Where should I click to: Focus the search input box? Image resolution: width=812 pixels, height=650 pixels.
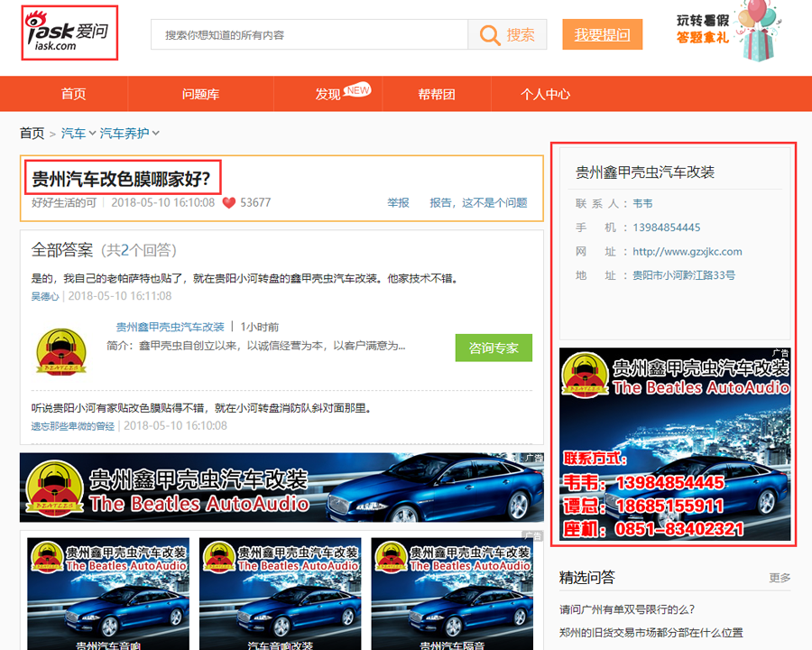[309, 34]
